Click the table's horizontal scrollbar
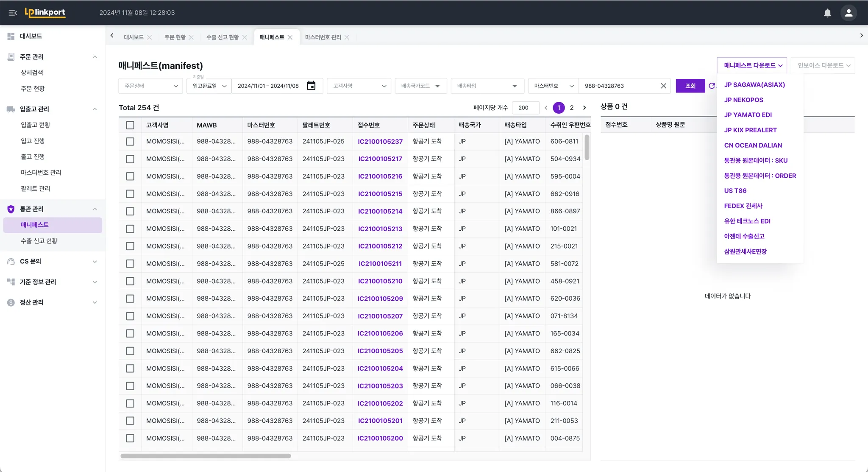868x472 pixels. click(206, 456)
